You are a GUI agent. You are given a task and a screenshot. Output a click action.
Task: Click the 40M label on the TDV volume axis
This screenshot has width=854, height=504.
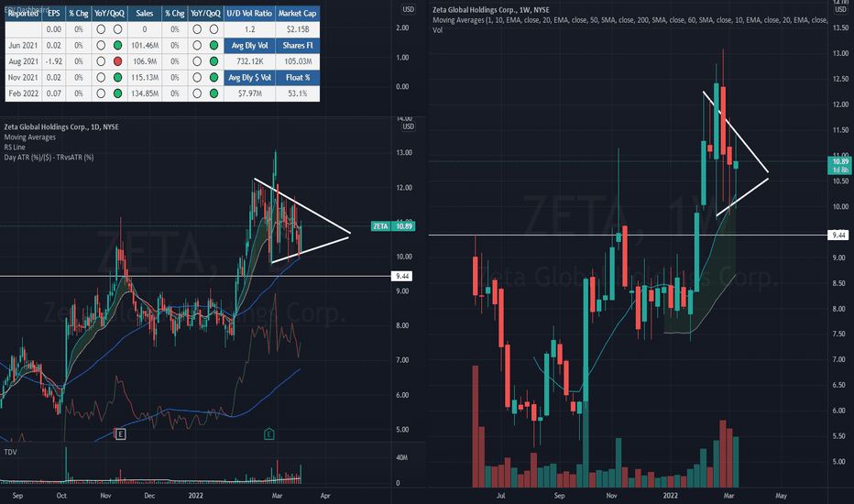pos(401,457)
